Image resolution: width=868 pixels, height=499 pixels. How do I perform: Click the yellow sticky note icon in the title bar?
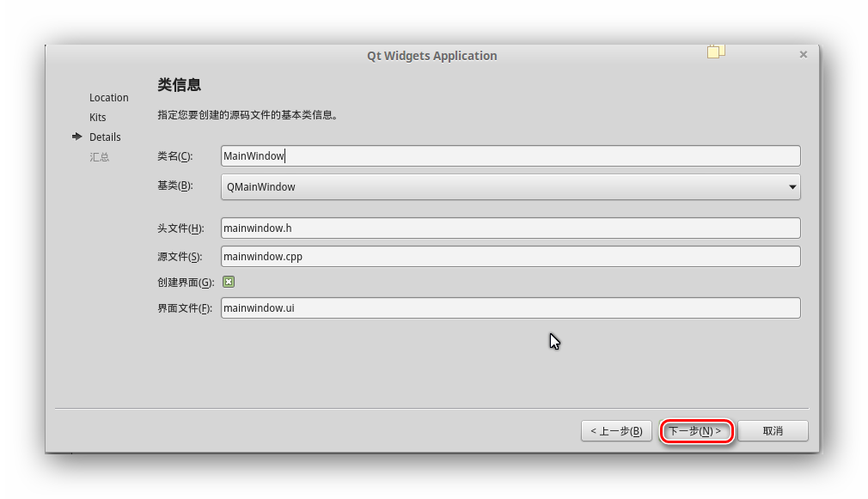pos(716,52)
